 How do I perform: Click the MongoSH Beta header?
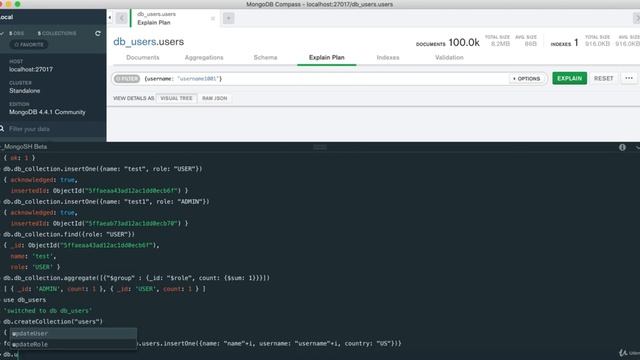pos(24,147)
